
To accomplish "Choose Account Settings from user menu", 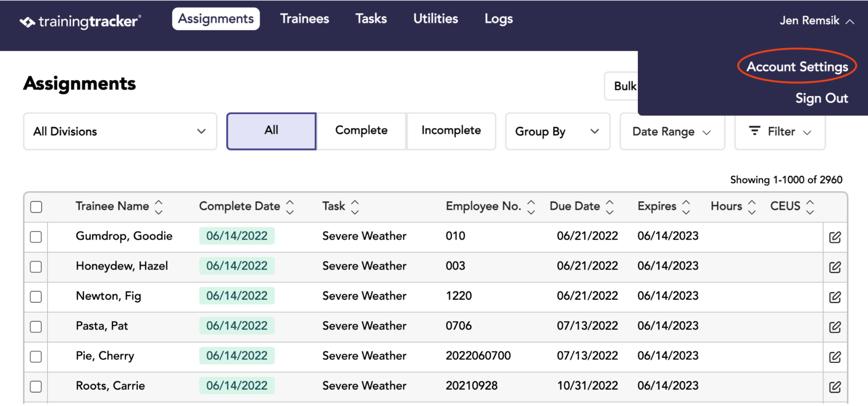I will [x=797, y=67].
